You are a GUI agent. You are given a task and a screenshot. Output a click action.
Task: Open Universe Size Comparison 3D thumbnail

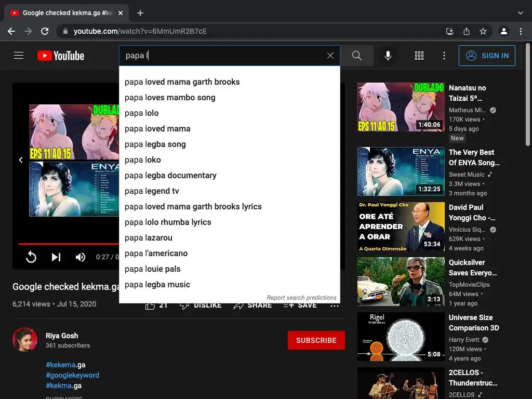[x=401, y=337]
